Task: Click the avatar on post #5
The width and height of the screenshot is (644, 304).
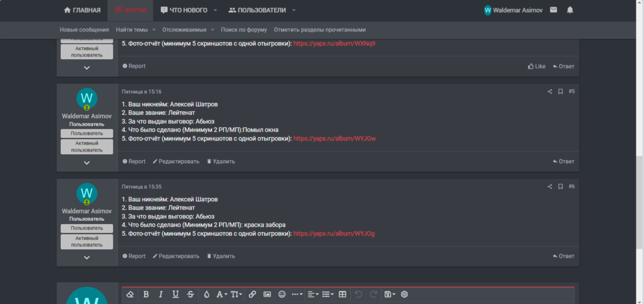Action: pyautogui.click(x=86, y=99)
